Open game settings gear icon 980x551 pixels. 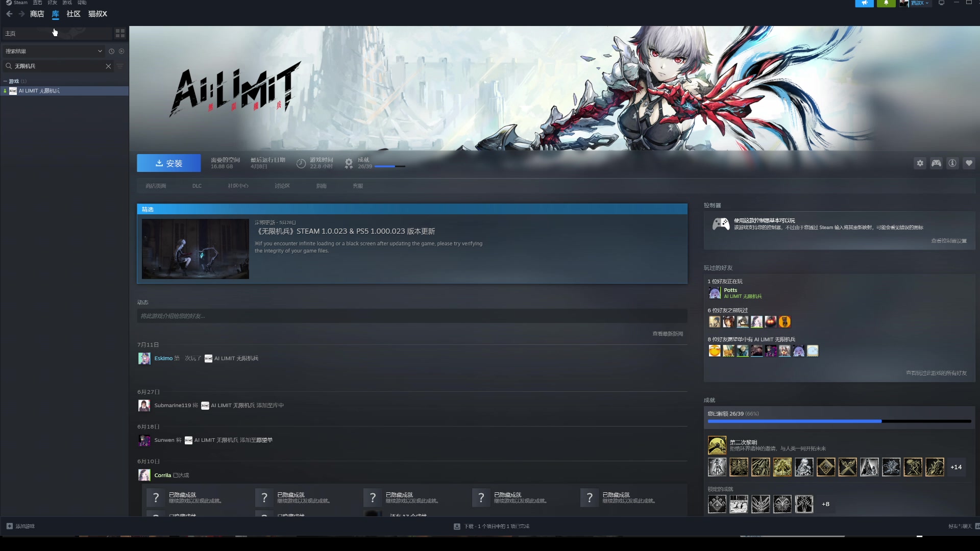920,163
